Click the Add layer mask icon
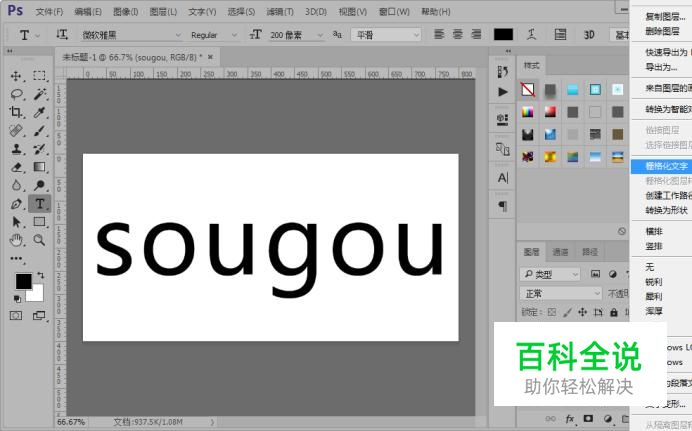 pyautogui.click(x=588, y=418)
